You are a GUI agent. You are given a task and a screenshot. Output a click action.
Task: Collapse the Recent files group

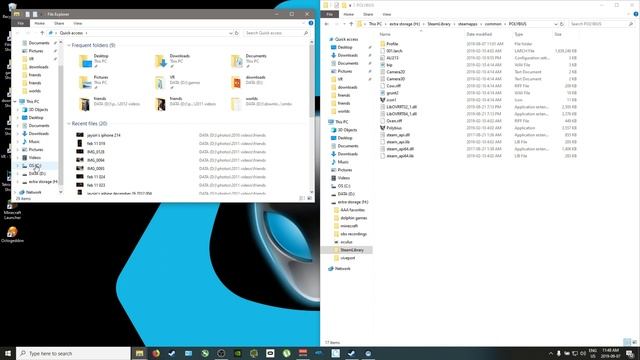point(69,123)
